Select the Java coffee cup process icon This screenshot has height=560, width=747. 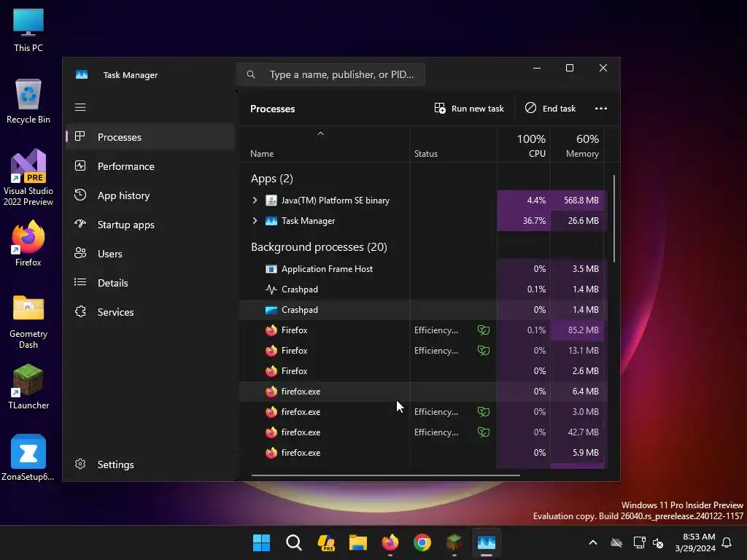(271, 201)
